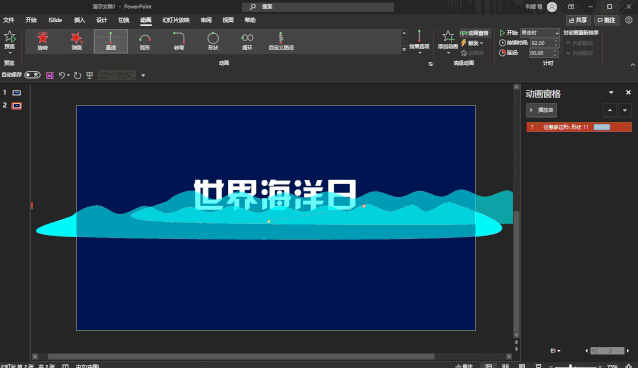Image resolution: width=638 pixels, height=368 pixels.
Task: Open the Trigger dropdown
Action: coord(472,43)
